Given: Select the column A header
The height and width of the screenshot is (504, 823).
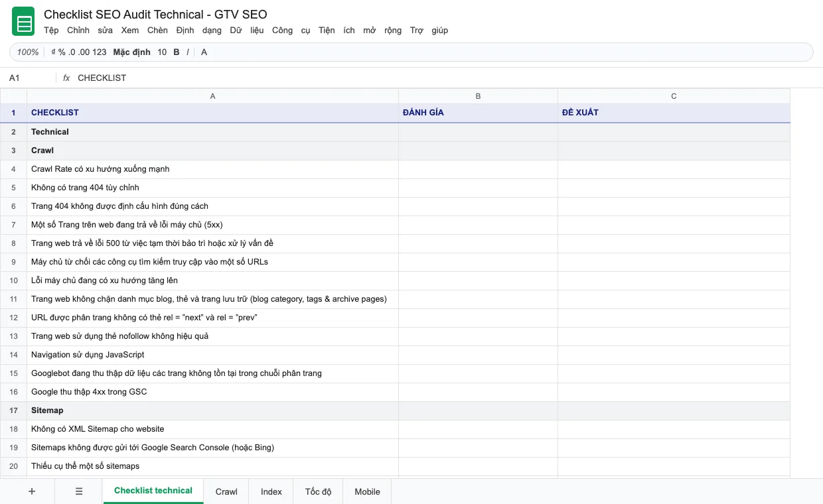Looking at the screenshot, I should tap(212, 96).
